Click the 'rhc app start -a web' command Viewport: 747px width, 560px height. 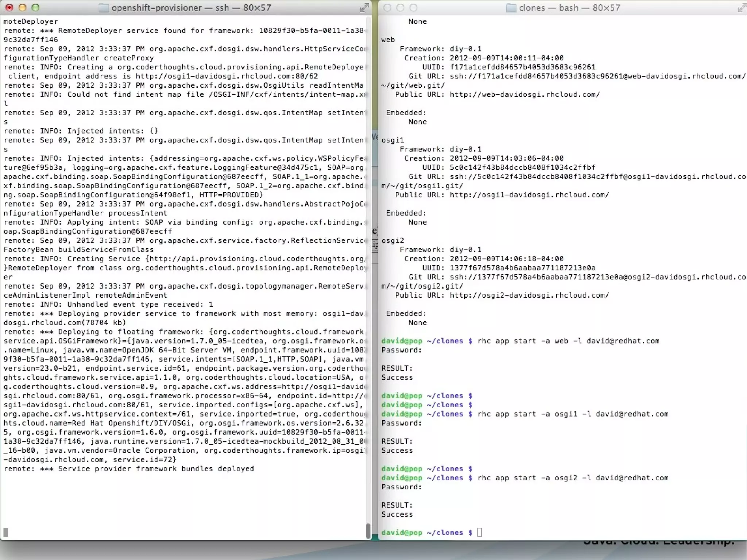click(x=568, y=341)
